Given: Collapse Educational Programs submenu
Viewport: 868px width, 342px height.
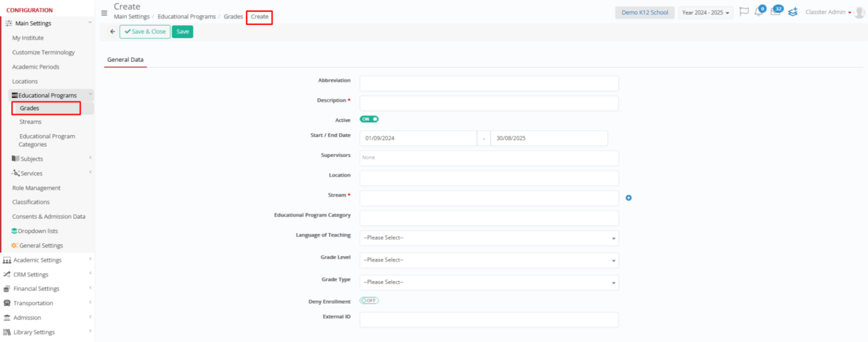Looking at the screenshot, I should (x=90, y=95).
